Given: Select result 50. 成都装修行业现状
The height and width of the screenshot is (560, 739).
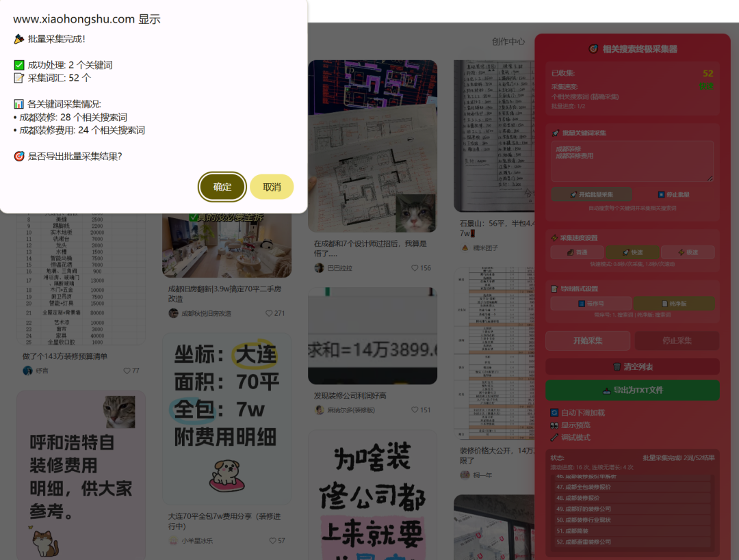Looking at the screenshot, I should (x=632, y=520).
